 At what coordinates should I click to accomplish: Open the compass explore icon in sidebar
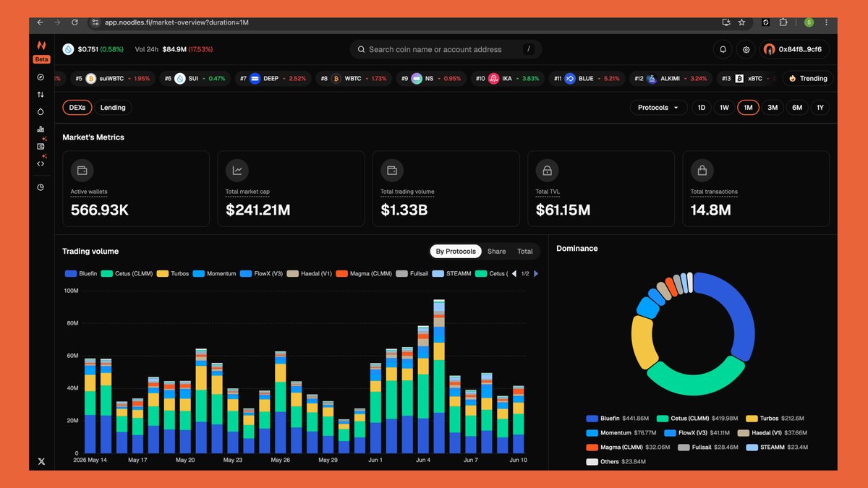41,77
